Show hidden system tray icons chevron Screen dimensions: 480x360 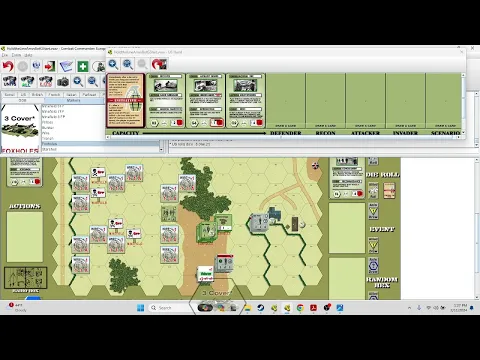point(409,308)
